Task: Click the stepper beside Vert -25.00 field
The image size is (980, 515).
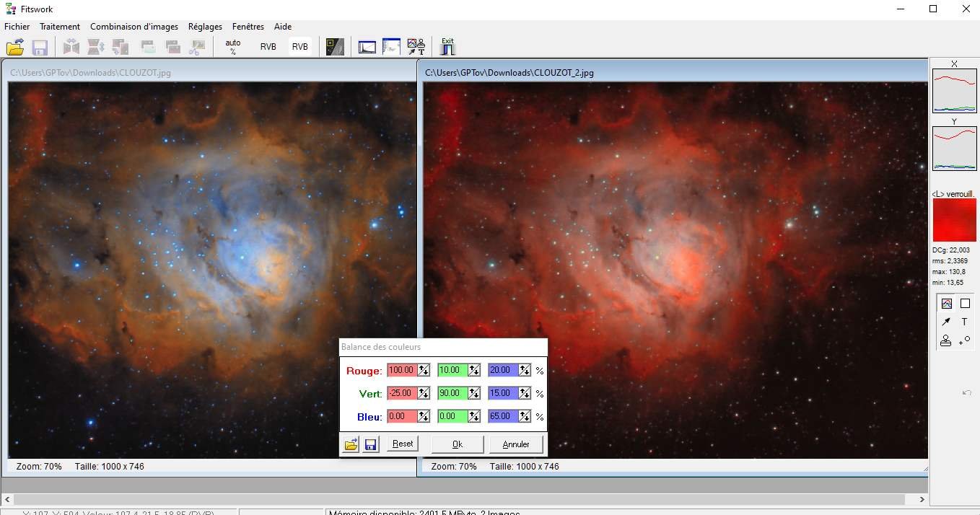Action: click(424, 393)
